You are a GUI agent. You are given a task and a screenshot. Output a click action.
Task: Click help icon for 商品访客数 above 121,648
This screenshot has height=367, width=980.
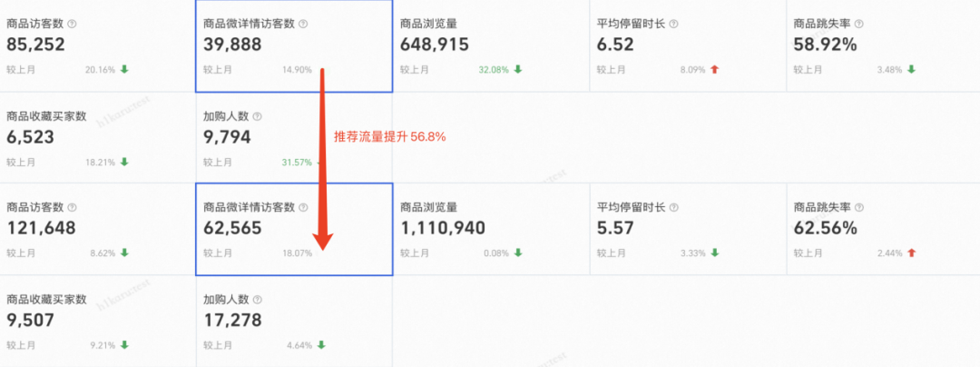(72, 207)
